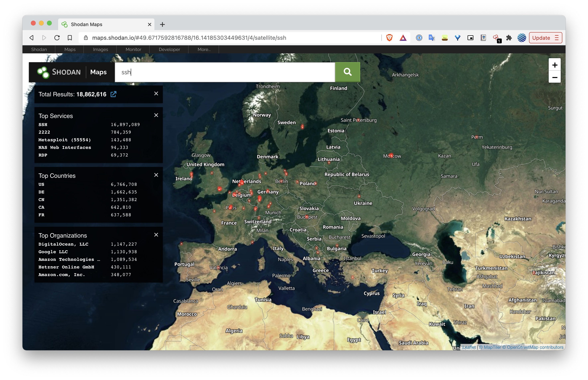Click the ssh search input field
This screenshot has height=380, width=588.
tap(224, 72)
